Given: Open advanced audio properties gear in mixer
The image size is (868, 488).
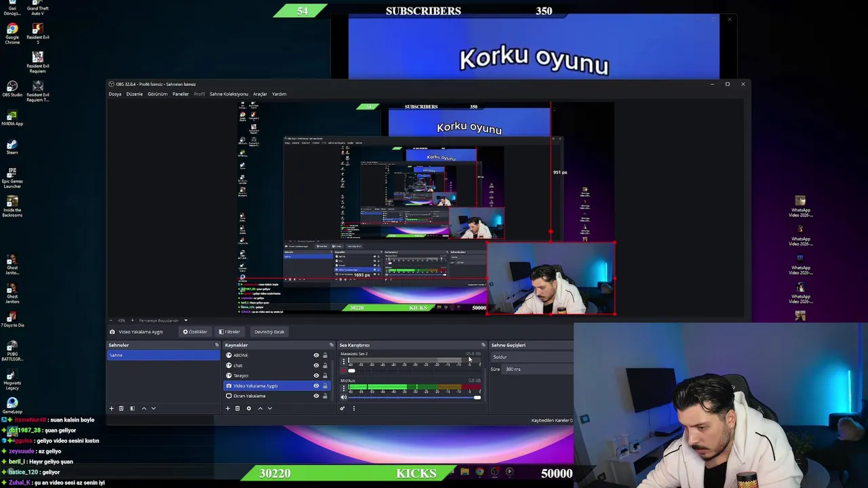Looking at the screenshot, I should (342, 408).
